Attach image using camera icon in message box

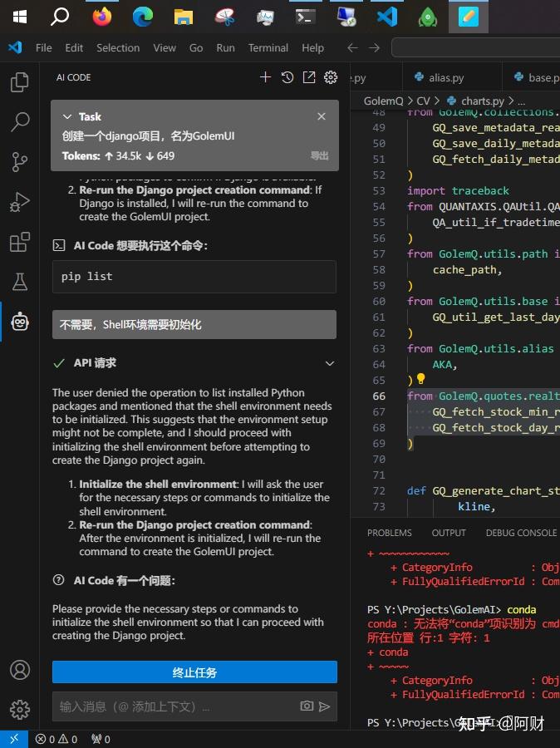(307, 706)
